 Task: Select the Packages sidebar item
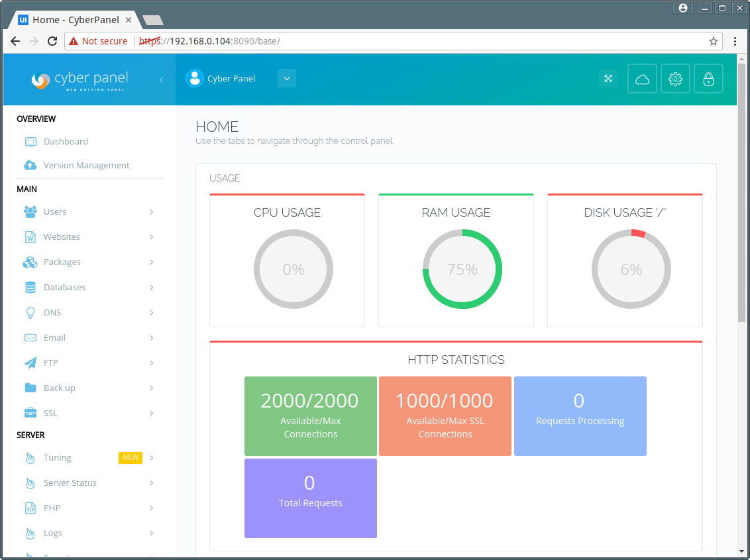point(89,262)
